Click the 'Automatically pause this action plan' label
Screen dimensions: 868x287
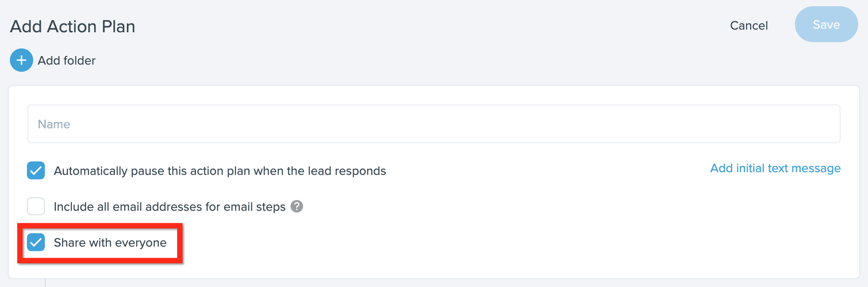pyautogui.click(x=220, y=171)
